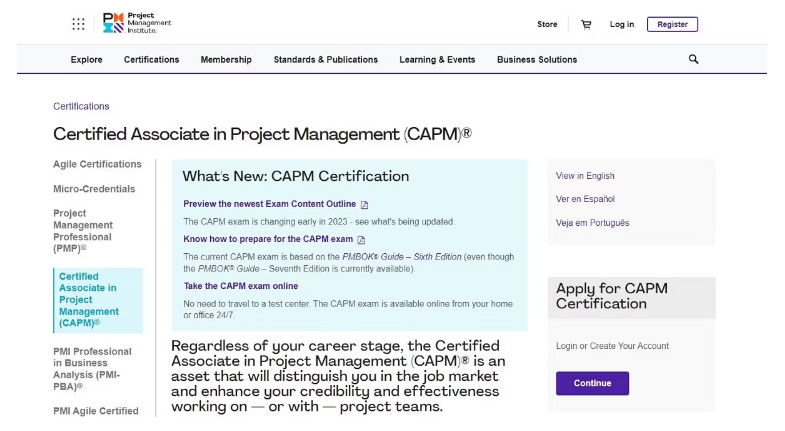
Task: Click the No need to travel paragraph
Action: tap(348, 309)
